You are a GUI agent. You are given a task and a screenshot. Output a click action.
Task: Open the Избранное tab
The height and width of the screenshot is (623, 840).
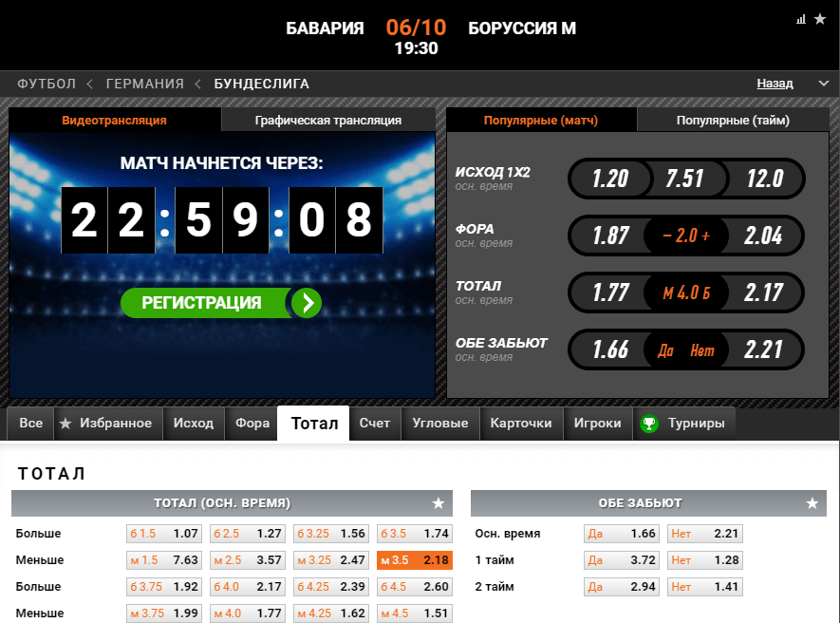point(108,424)
